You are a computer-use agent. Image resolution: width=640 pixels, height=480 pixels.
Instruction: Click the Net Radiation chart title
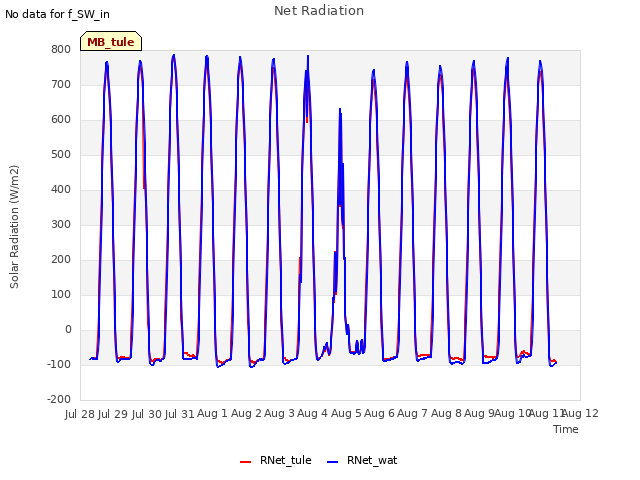319,11
